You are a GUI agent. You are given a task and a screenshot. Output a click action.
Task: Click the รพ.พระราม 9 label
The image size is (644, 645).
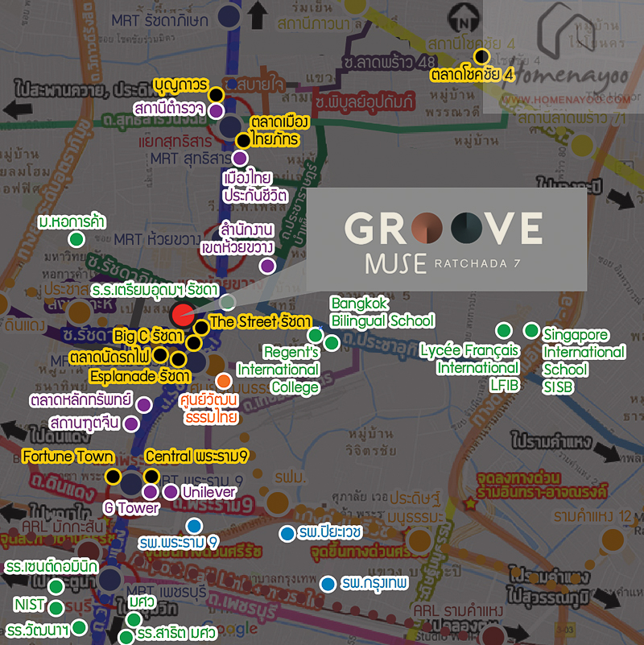tap(179, 543)
